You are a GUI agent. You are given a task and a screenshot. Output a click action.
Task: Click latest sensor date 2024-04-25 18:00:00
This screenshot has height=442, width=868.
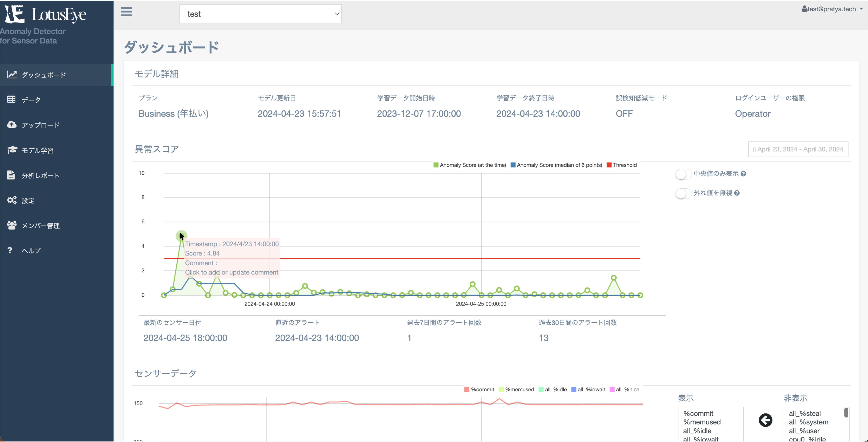point(185,338)
